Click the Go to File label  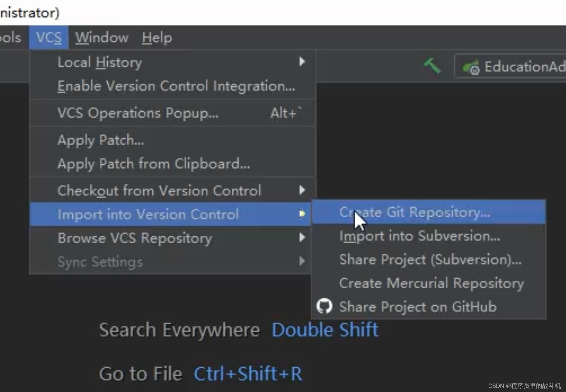(141, 374)
